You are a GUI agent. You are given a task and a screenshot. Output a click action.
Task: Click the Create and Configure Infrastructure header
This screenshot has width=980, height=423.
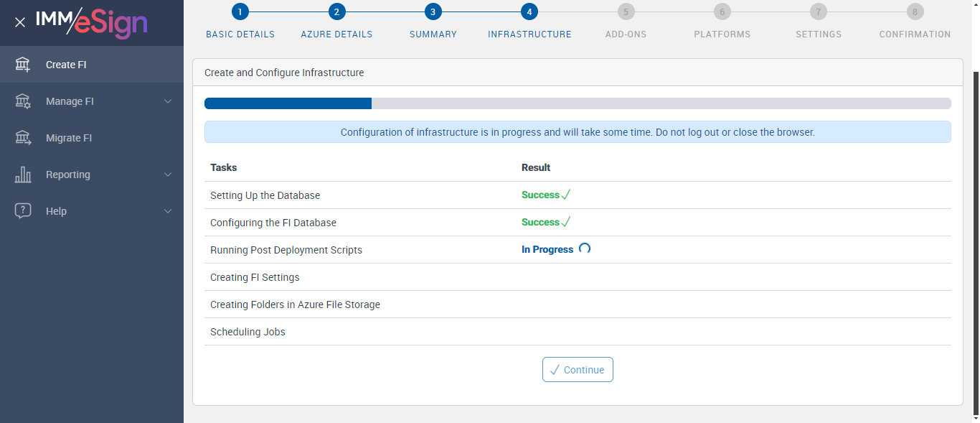pos(578,73)
